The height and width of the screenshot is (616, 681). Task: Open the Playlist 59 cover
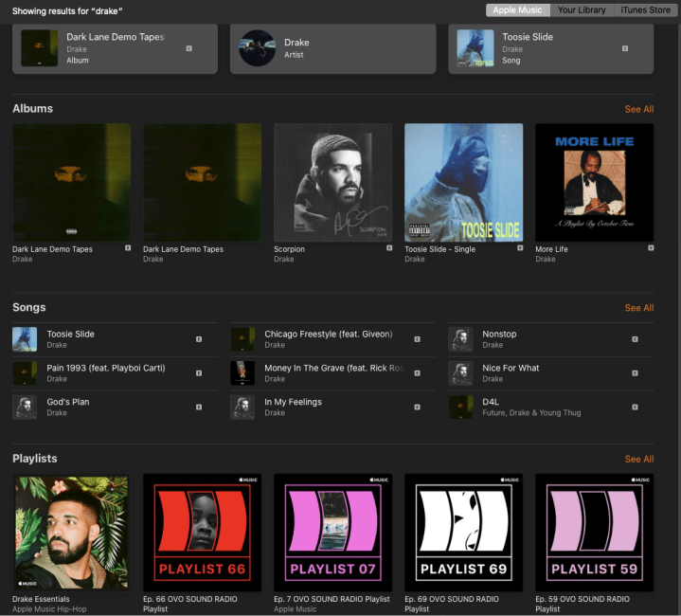[595, 533]
